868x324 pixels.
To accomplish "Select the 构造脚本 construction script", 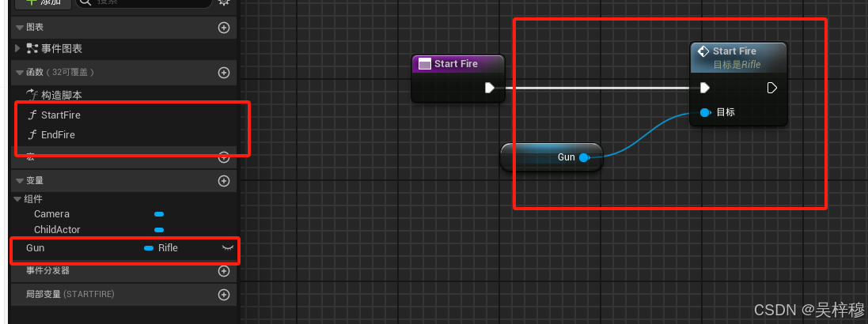I will tap(62, 95).
